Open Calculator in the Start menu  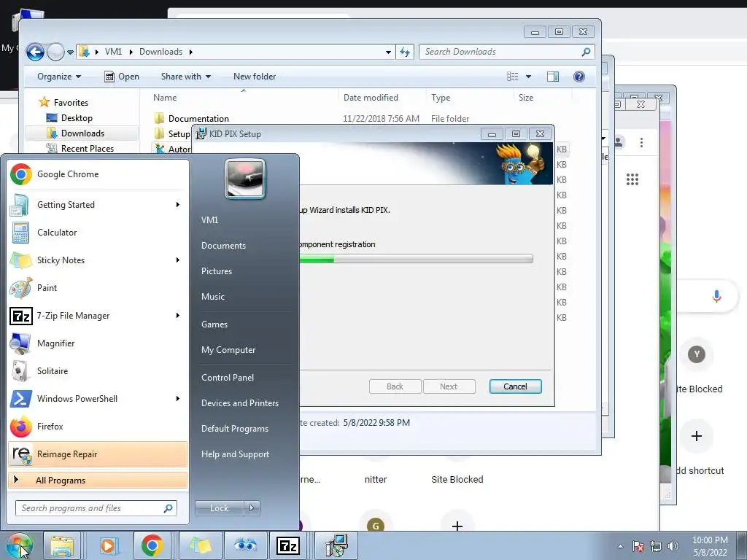pos(98,233)
